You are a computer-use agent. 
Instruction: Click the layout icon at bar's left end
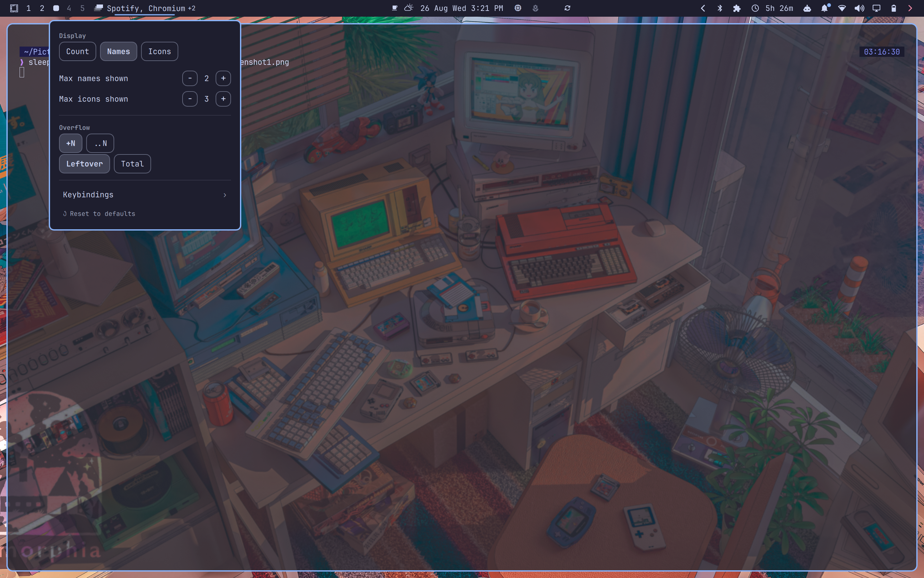14,8
